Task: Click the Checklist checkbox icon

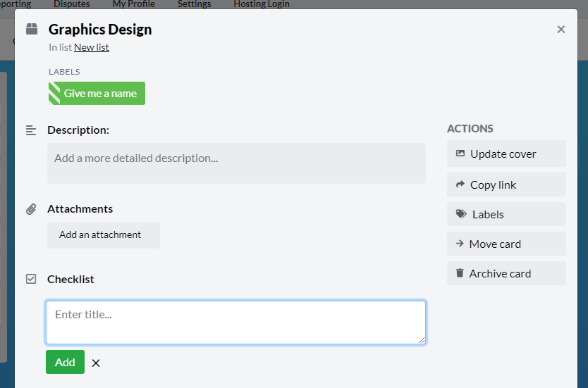Action: click(x=31, y=279)
